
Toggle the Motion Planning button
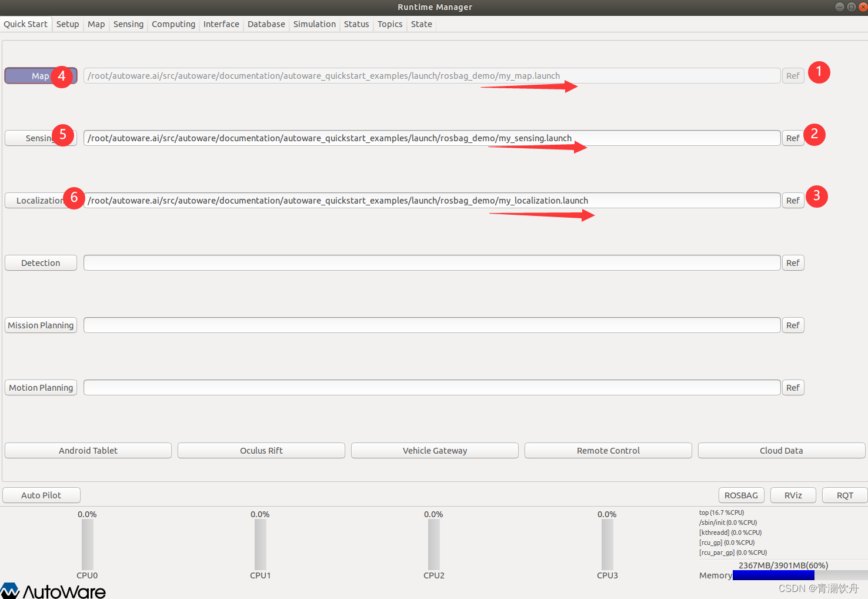[41, 388]
